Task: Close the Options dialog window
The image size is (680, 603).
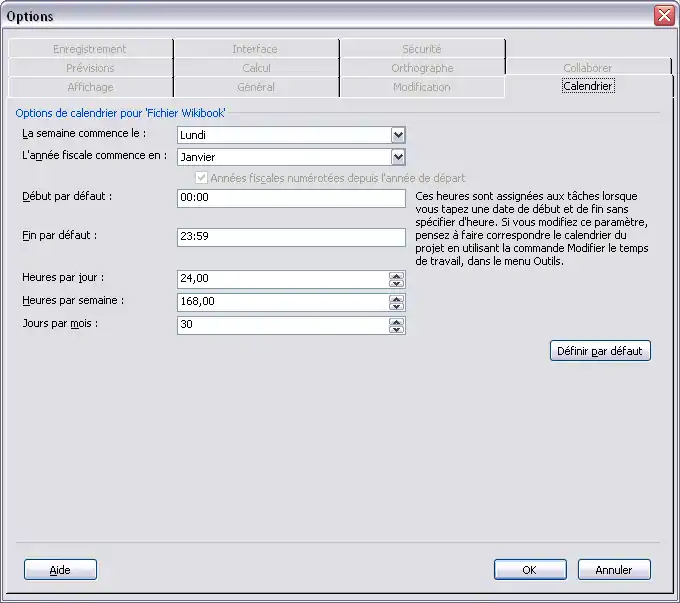Action: click(x=663, y=15)
